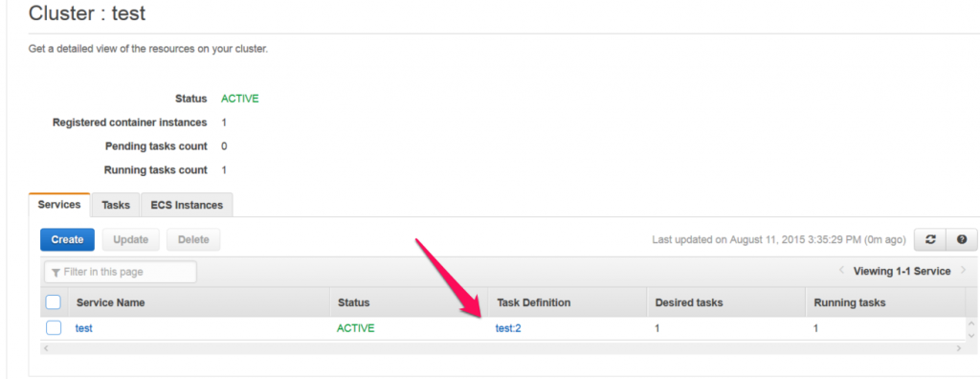Go to previous page of services
This screenshot has width=980, height=379.
coord(841,270)
